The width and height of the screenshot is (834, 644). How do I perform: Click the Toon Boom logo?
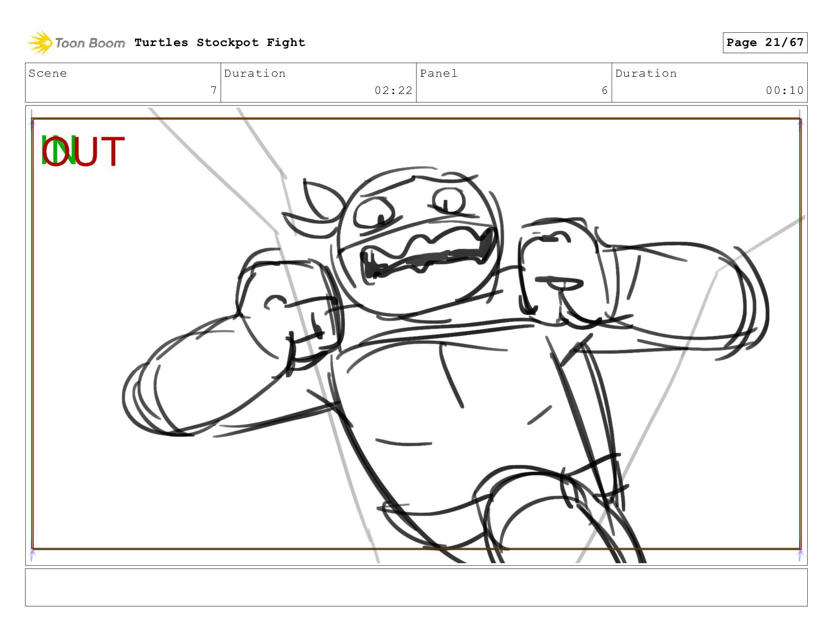pos(76,43)
